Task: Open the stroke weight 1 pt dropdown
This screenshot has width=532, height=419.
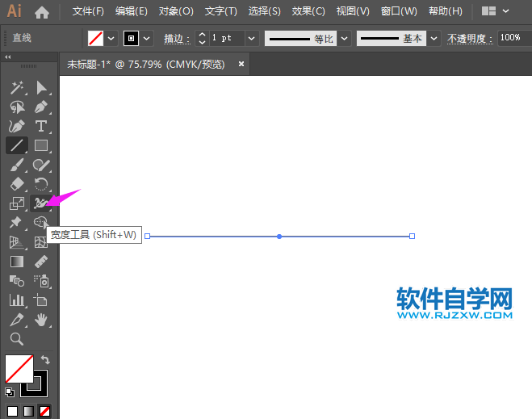Action: click(252, 38)
